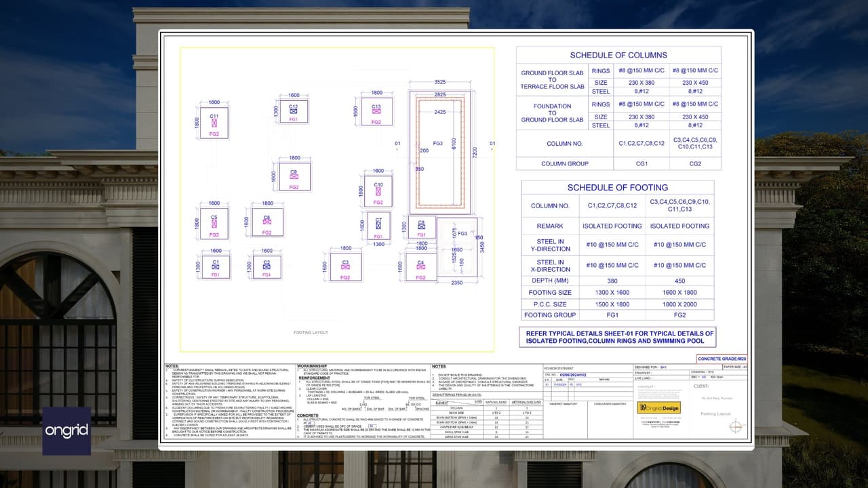The height and width of the screenshot is (488, 868).
Task: Click the WORKMANSHIP notes heading
Action: pos(313,367)
